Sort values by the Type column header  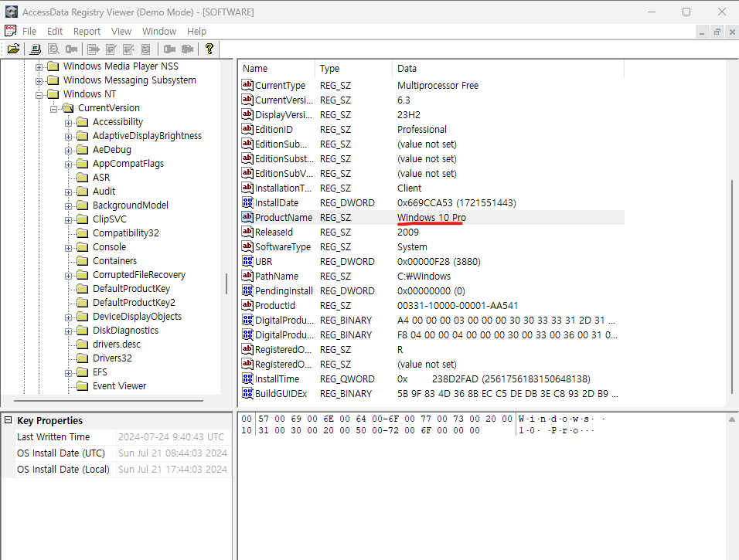coord(353,68)
